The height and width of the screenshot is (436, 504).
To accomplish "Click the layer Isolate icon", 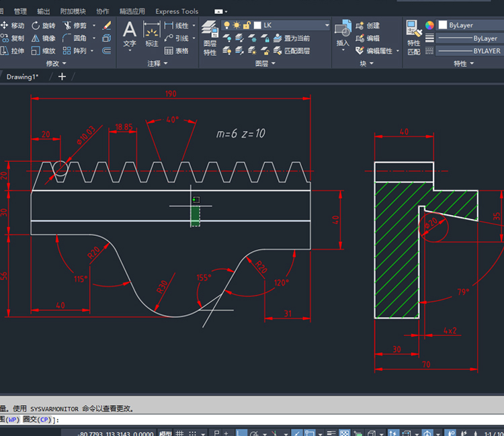I will click(x=239, y=38).
